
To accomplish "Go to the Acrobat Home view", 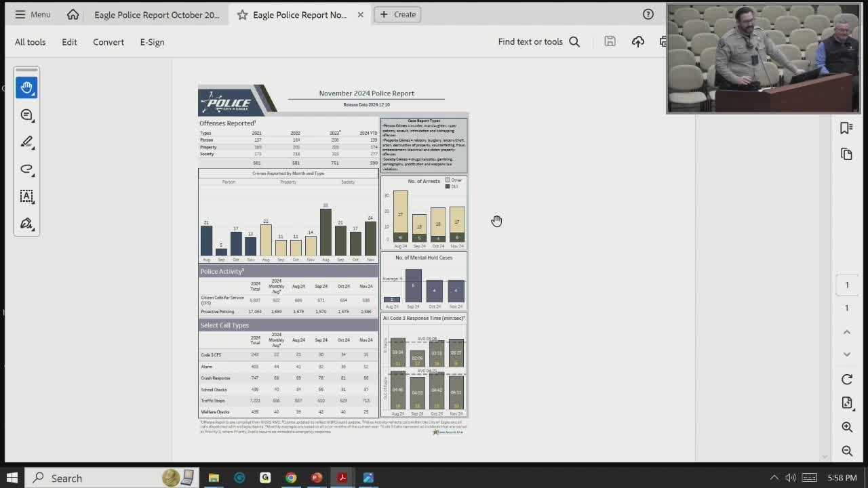I will (73, 14).
